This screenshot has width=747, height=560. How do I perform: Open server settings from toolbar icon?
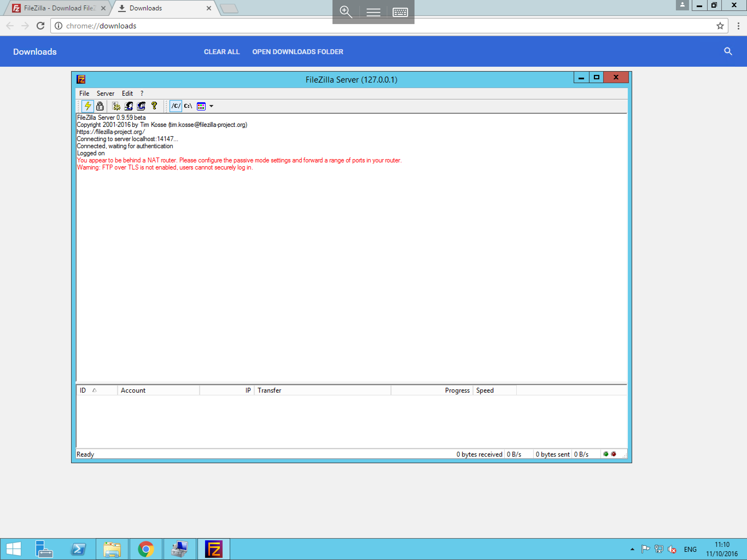pyautogui.click(x=116, y=106)
